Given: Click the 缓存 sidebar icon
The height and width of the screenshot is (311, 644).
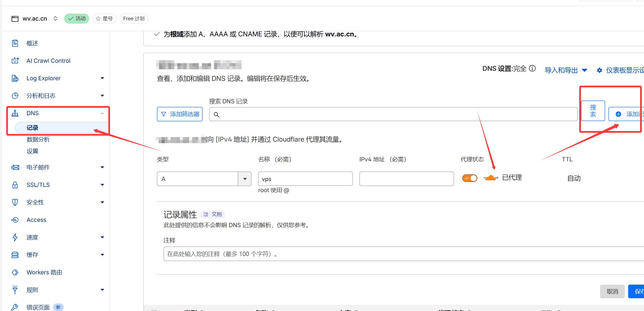Looking at the screenshot, I should click(x=15, y=255).
